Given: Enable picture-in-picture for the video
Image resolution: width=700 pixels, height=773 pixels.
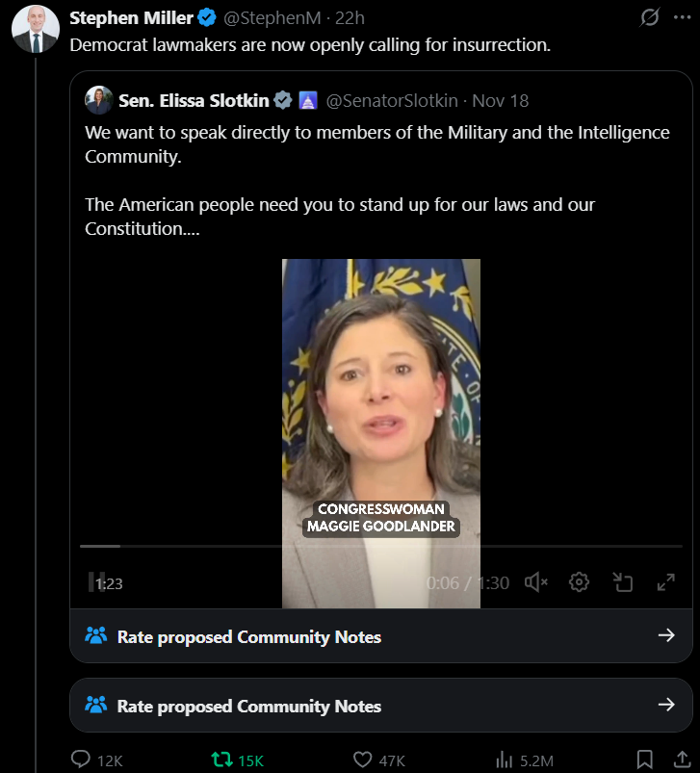Looking at the screenshot, I should click(622, 582).
